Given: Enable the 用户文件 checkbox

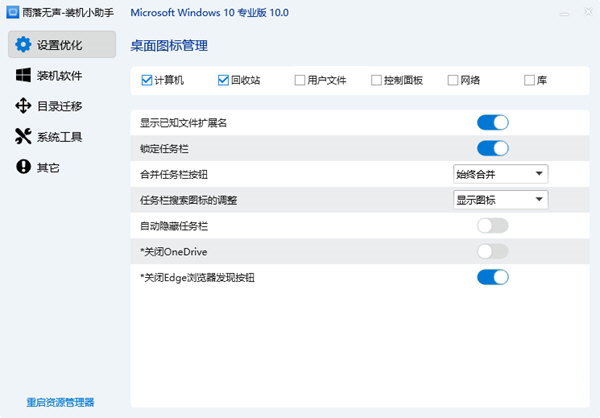Looking at the screenshot, I should coord(300,80).
